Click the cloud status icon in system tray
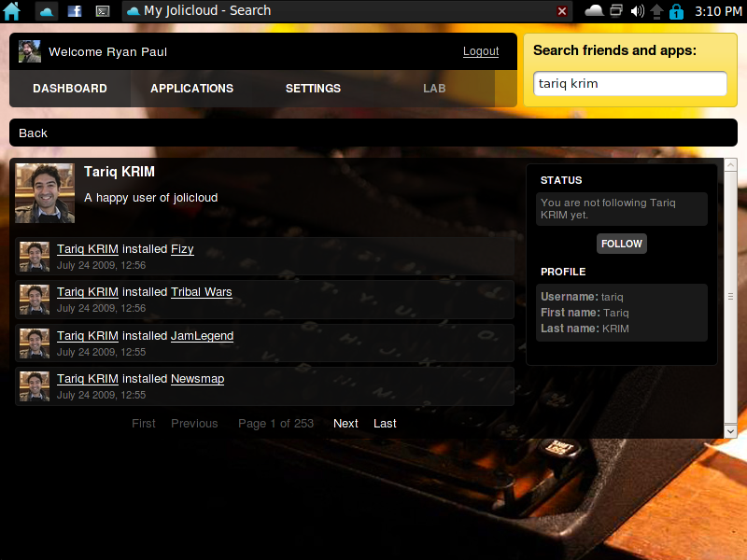 point(594,10)
